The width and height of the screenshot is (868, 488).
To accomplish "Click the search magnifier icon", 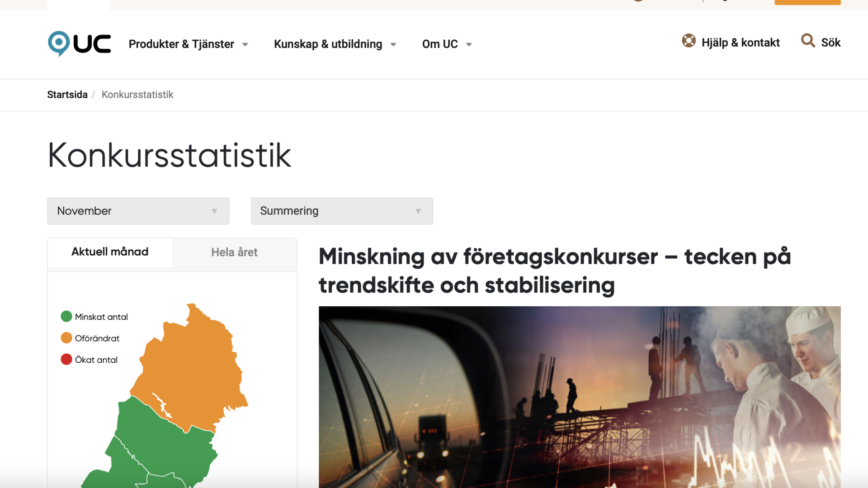I will (808, 41).
